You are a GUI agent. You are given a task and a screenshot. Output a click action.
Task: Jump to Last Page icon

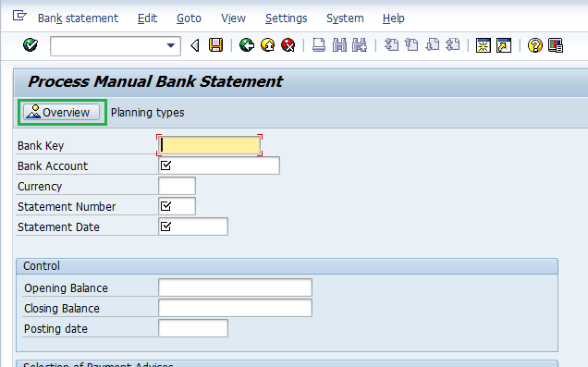click(453, 45)
